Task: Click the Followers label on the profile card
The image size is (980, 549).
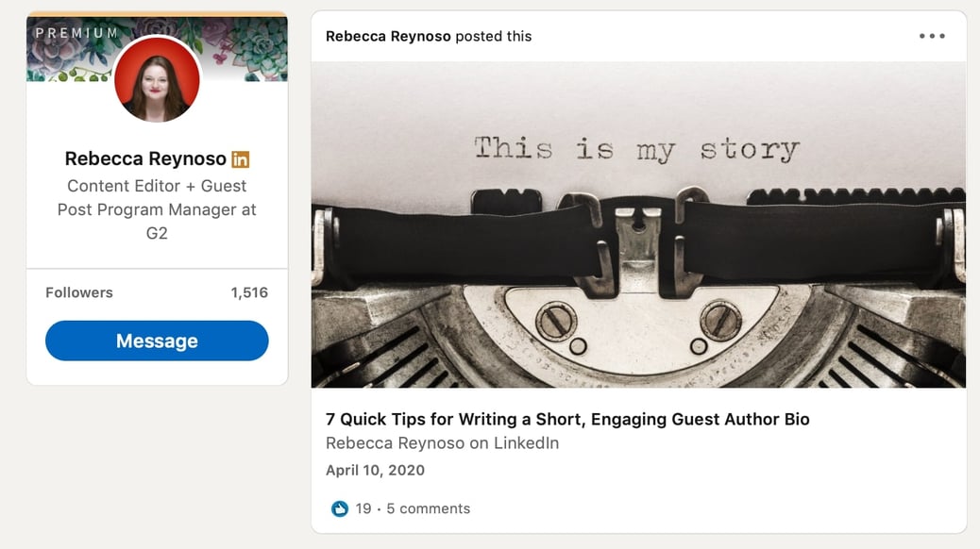Action: point(78,292)
